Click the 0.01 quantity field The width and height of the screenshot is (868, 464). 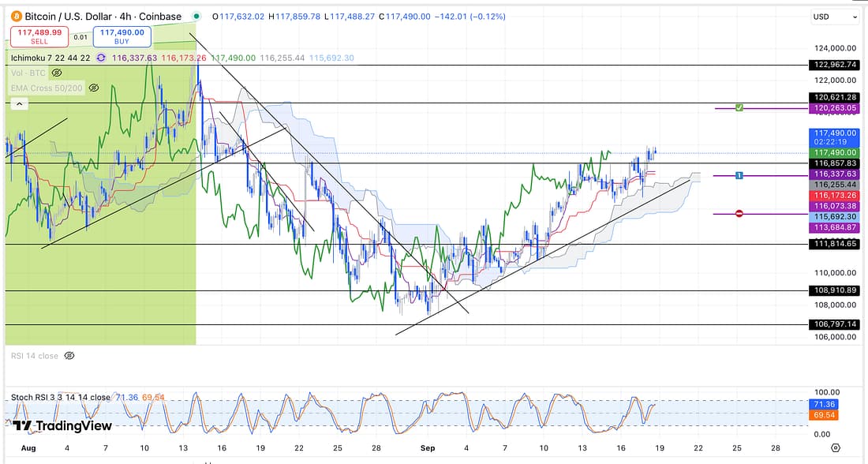tap(80, 36)
